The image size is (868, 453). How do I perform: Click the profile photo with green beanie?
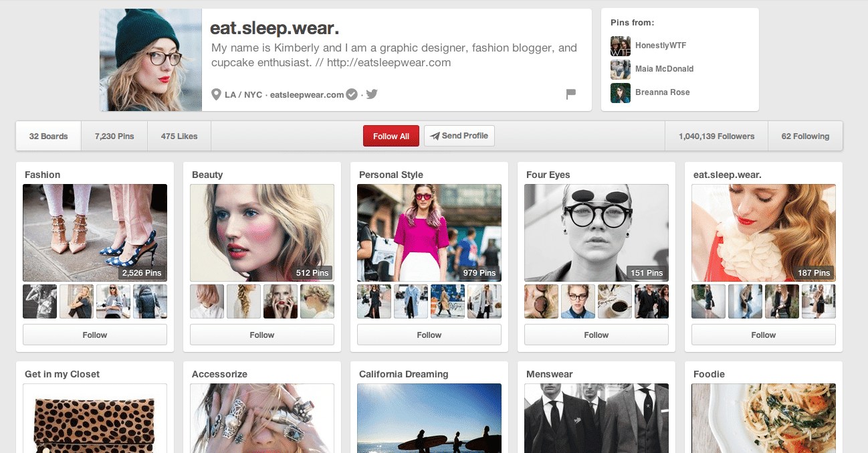coord(150,60)
